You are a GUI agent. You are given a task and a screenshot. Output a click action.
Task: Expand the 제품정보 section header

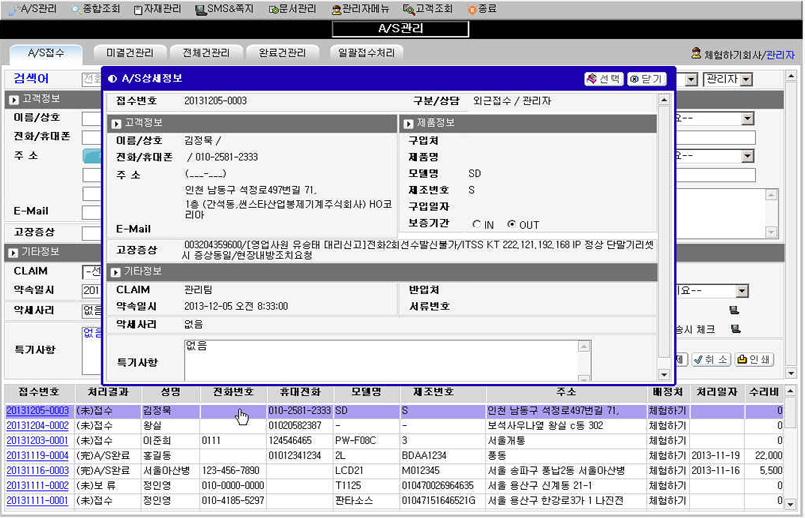(x=408, y=124)
